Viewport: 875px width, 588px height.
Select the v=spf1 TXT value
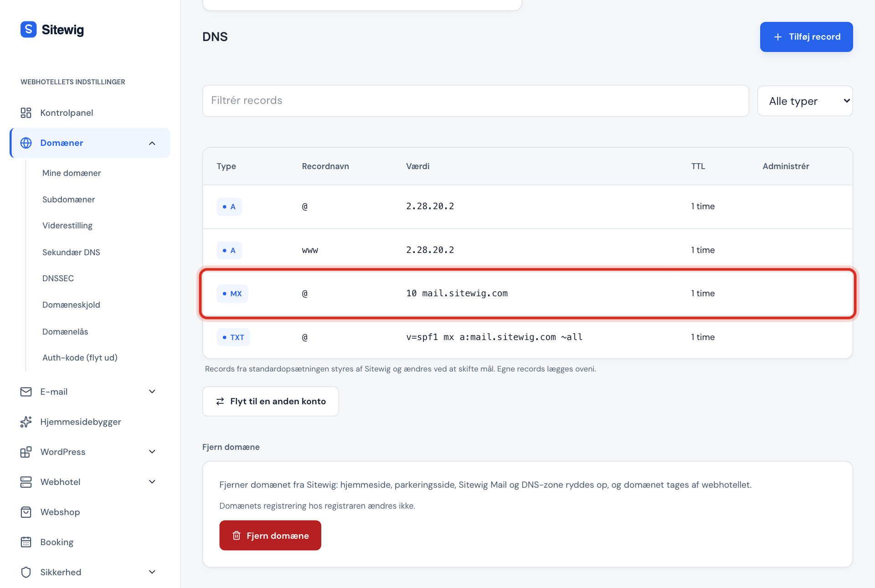[494, 337]
